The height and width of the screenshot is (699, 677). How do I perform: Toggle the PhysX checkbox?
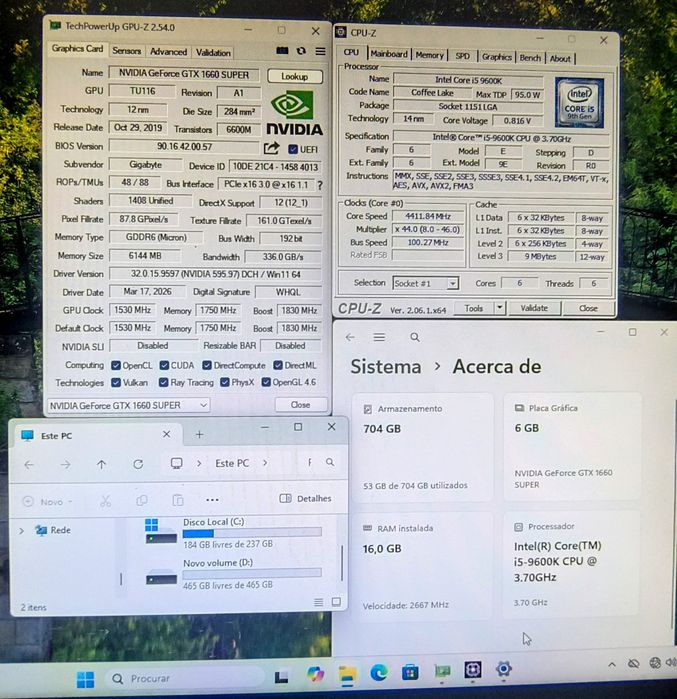225,382
